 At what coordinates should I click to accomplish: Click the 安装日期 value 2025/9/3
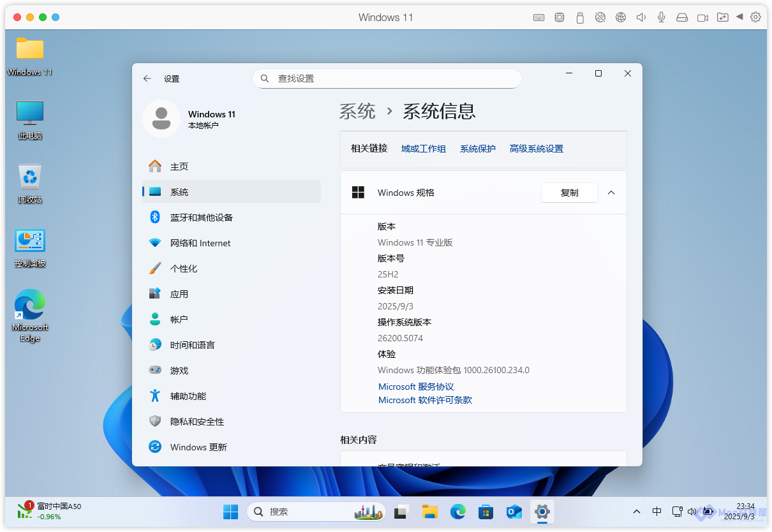pos(396,306)
